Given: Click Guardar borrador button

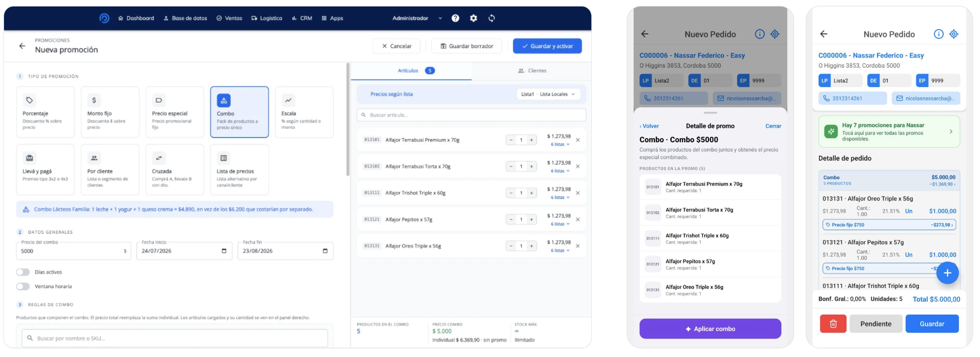Looking at the screenshot, I should (x=467, y=46).
